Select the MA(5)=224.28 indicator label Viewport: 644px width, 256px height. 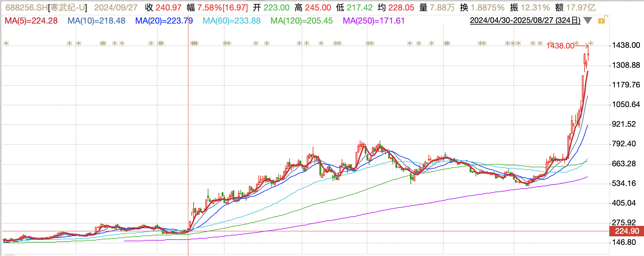click(x=31, y=21)
